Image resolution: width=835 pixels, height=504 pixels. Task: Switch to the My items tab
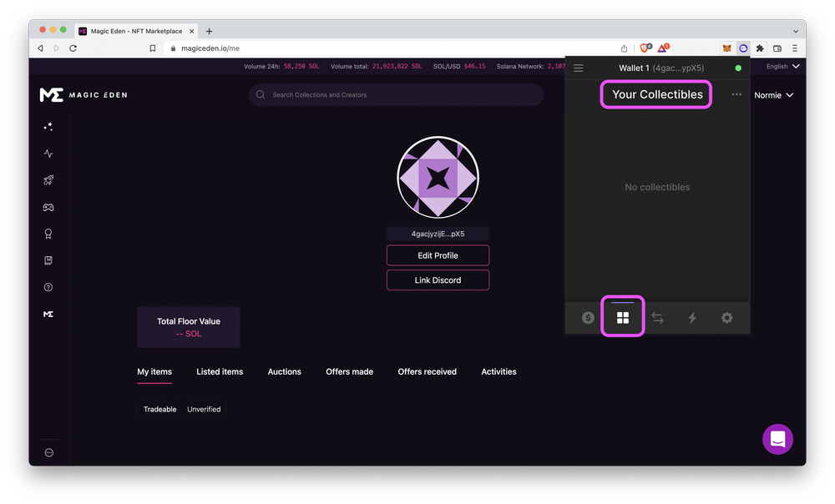(x=154, y=371)
